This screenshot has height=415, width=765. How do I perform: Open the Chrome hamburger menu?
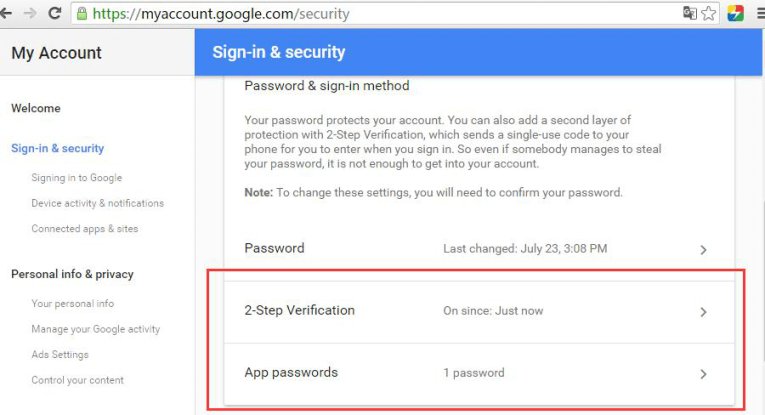(759, 14)
